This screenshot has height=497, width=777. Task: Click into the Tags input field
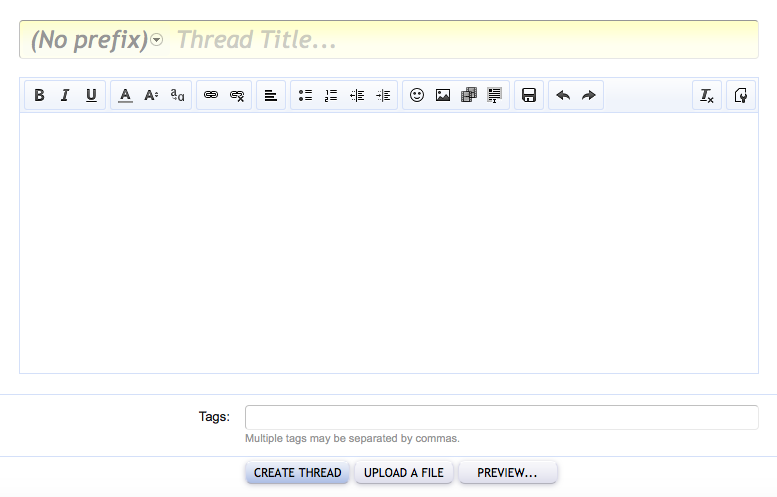pos(501,417)
